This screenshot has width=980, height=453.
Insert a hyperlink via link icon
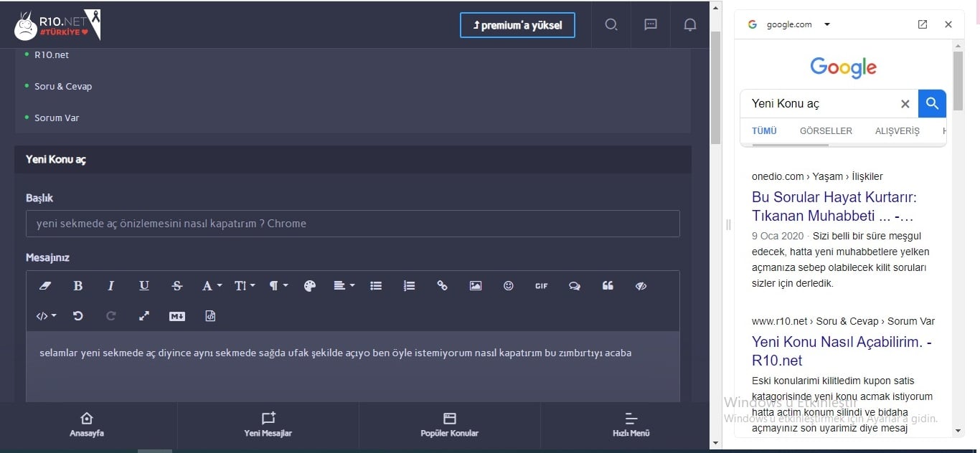(x=442, y=286)
